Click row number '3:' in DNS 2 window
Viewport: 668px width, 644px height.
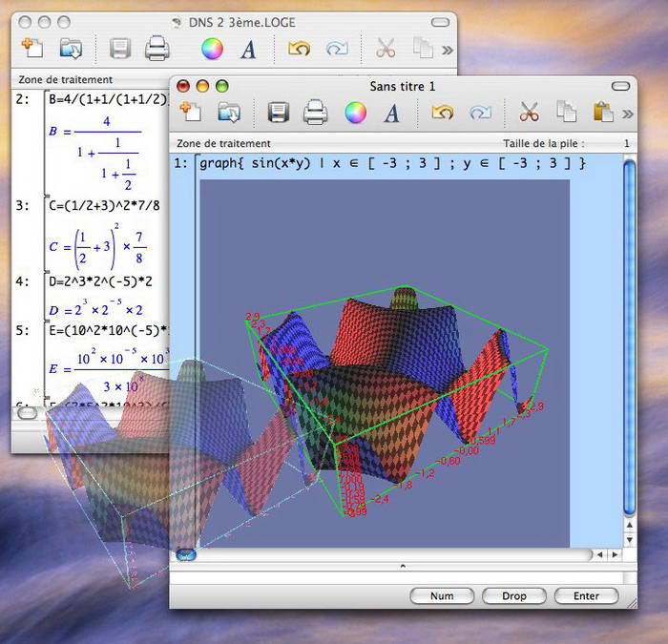(23, 206)
